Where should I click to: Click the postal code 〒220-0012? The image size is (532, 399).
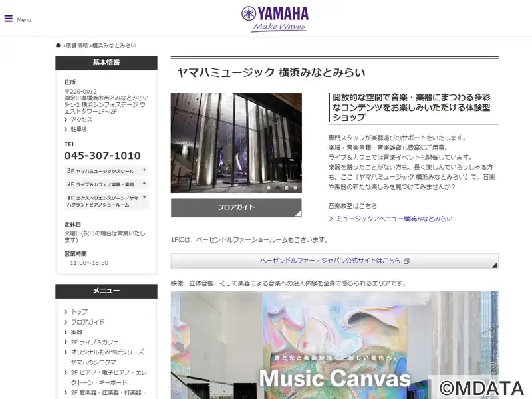click(80, 92)
